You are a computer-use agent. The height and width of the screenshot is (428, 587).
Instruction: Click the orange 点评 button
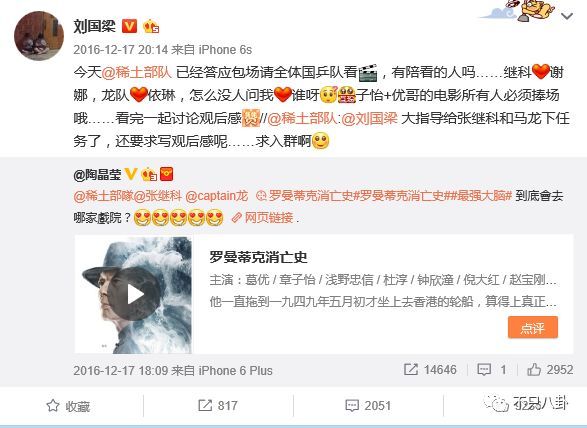[533, 327]
